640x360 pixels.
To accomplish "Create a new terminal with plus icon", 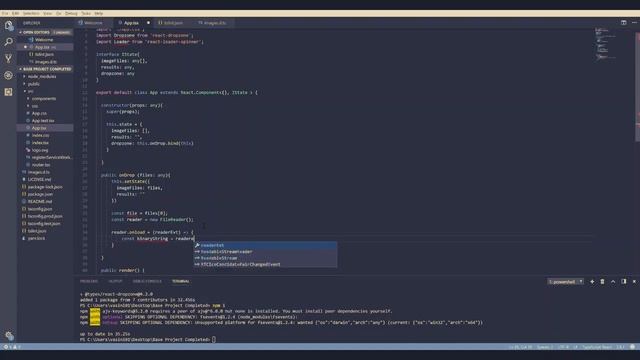I will (x=592, y=282).
